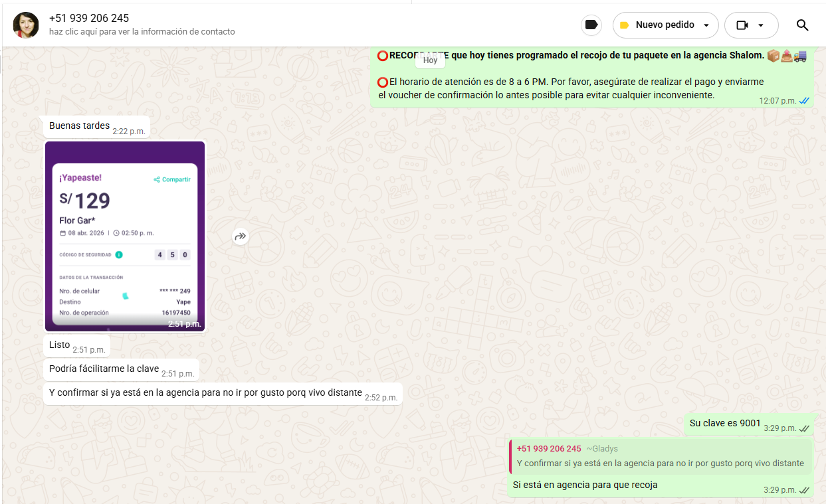826x504 pixels.
Task: Click the contact's profile picture
Action: coord(26,25)
